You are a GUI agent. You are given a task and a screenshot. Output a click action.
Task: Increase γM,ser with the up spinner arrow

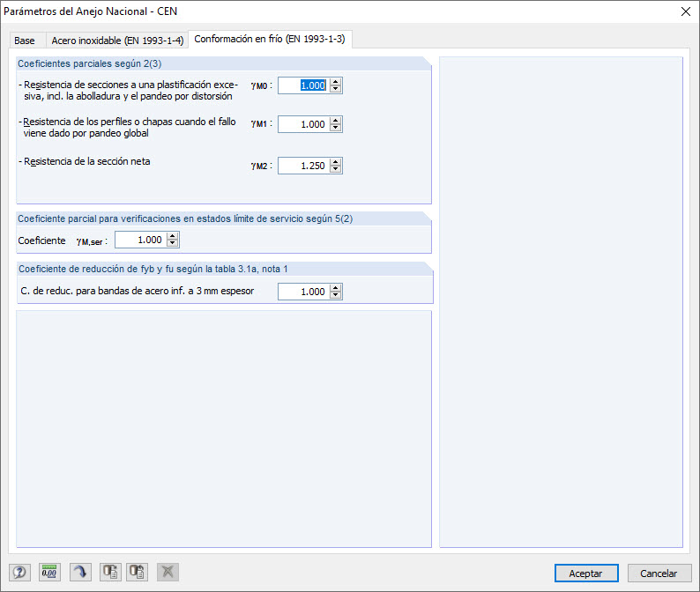[173, 236]
